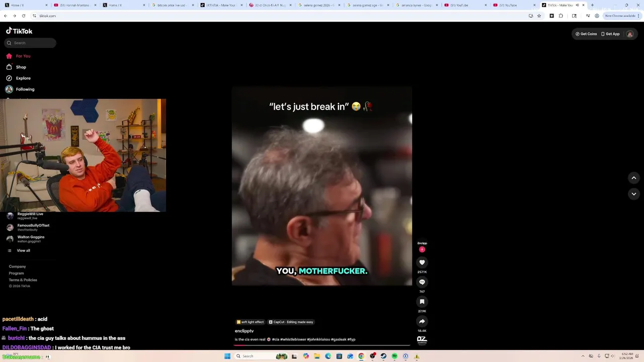
Task: Click the soft light effect tag
Action: coord(250,322)
